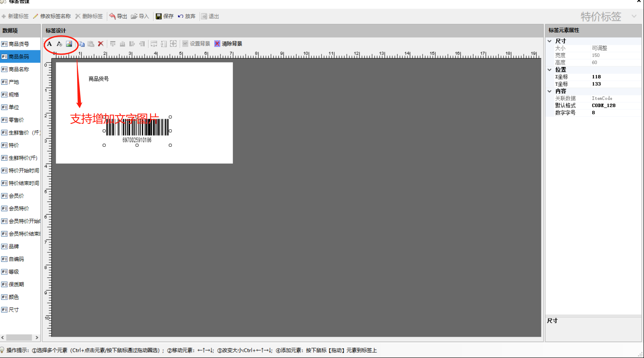Collapse the 内容 property group
Screen dimensions: 644x358
pyautogui.click(x=550, y=91)
